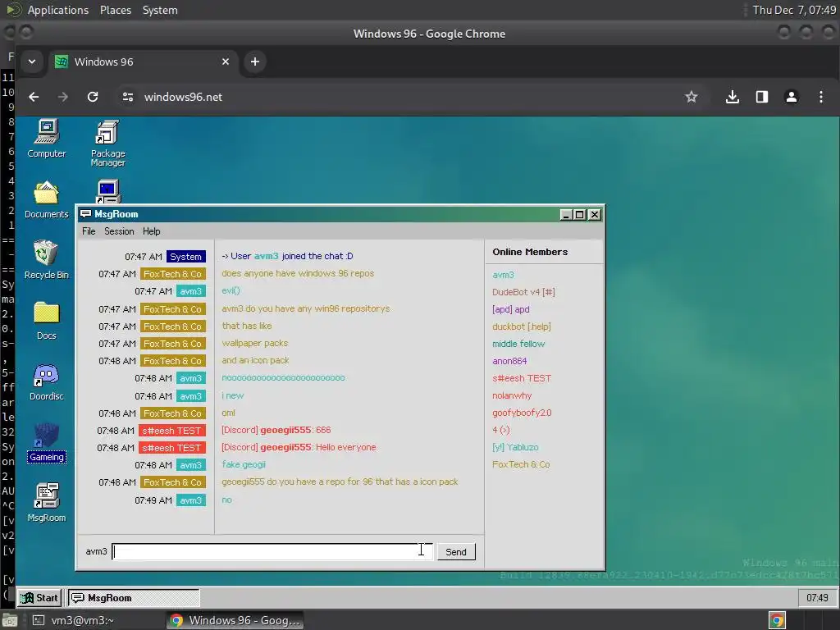
Task: Click nolanwhy in Online Members
Action: coord(512,395)
